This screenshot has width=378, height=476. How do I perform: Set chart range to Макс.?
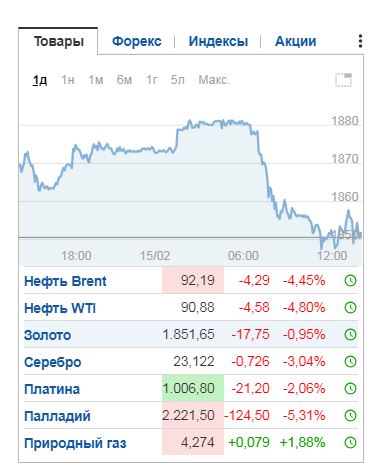click(x=214, y=80)
